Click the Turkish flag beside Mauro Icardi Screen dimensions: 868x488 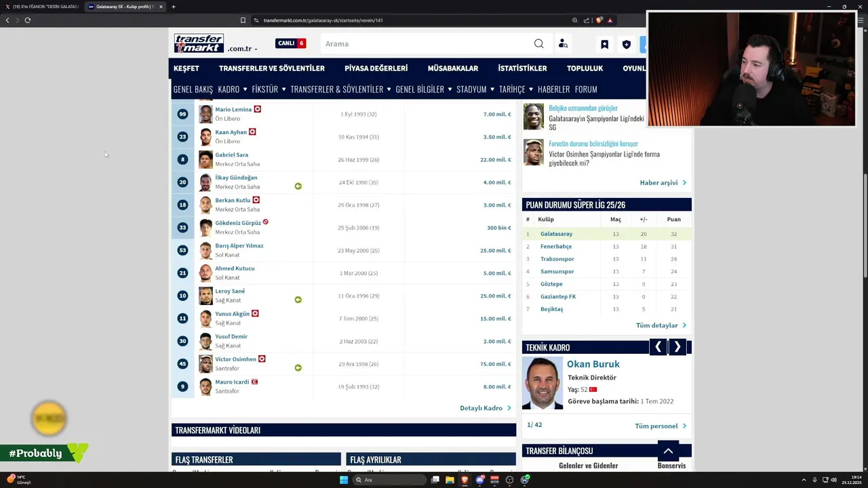[255, 382]
